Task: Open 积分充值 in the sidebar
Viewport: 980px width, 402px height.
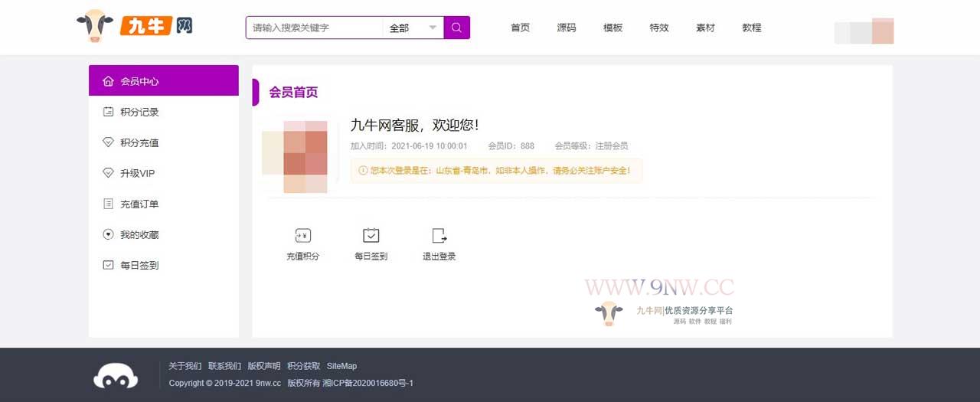Action: click(164, 142)
